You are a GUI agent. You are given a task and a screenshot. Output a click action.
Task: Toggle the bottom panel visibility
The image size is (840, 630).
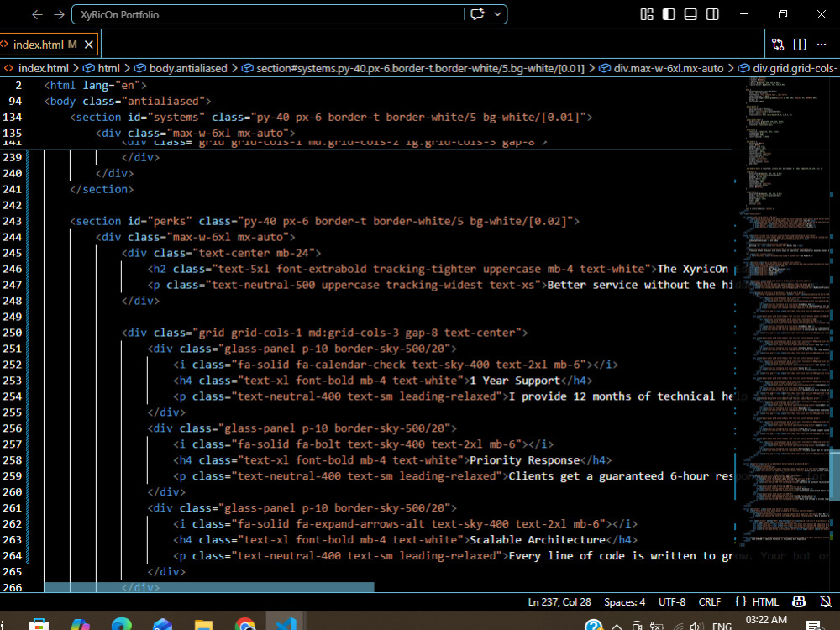[690, 14]
